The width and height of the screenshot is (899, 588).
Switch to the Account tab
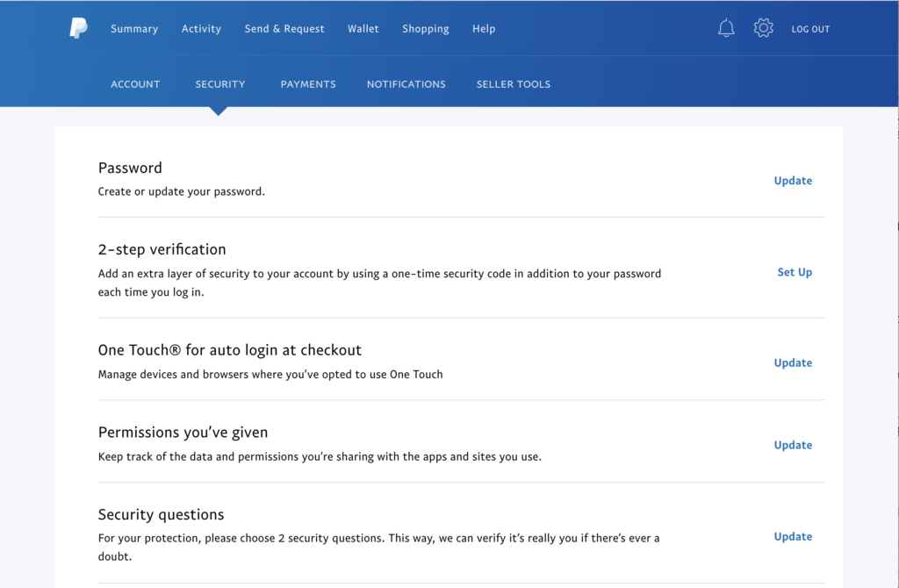pyautogui.click(x=135, y=84)
